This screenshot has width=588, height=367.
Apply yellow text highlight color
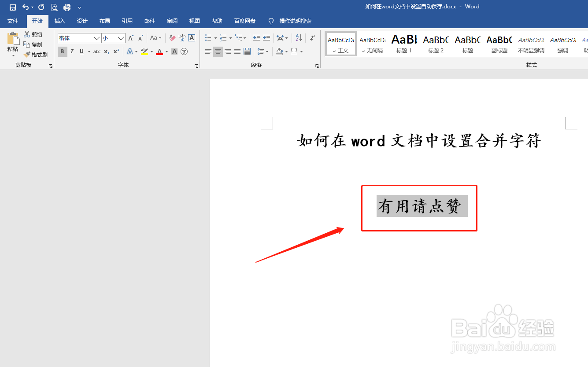pos(144,51)
